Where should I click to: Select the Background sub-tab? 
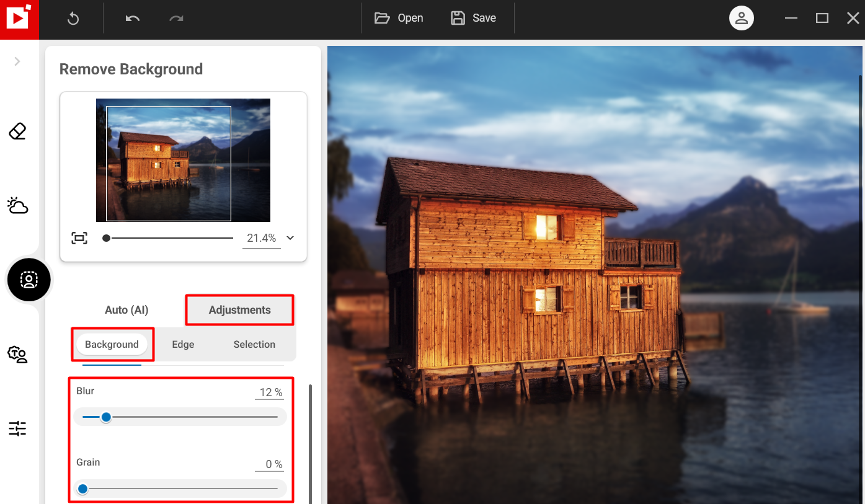point(112,344)
